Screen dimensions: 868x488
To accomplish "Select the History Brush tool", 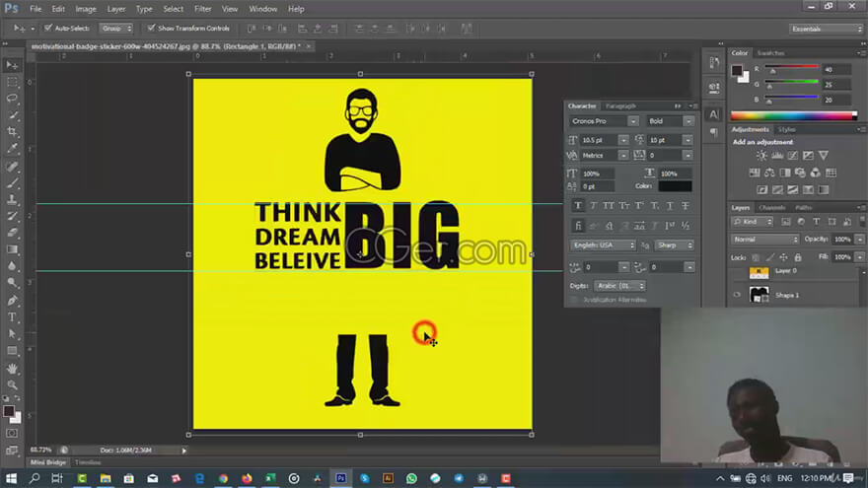I will point(12,216).
